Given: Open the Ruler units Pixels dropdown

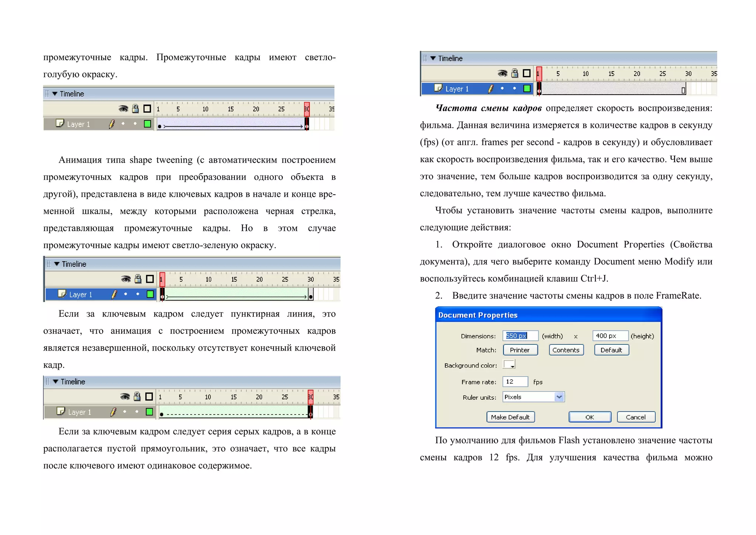Looking at the screenshot, I should [x=559, y=397].
